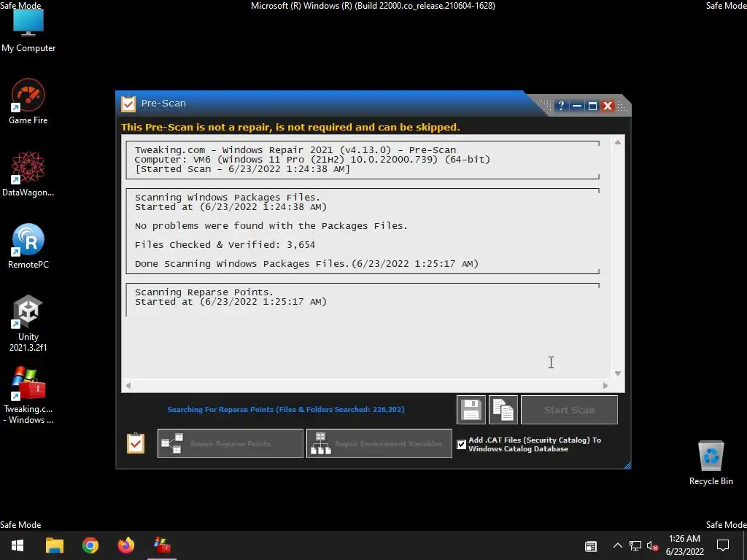Select the DataWagon desktop shortcut
This screenshot has width=747, height=560.
(x=28, y=174)
